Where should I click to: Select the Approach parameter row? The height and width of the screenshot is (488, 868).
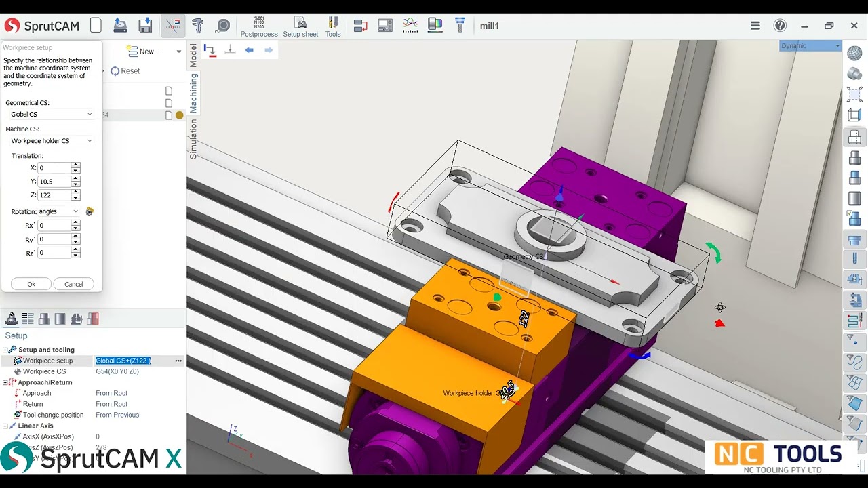[93, 393]
